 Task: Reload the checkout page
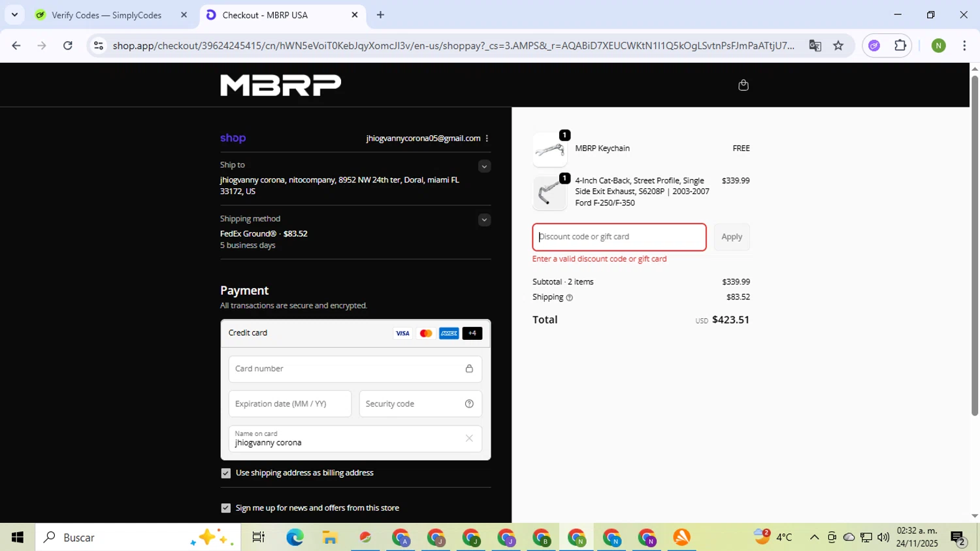pos(68,46)
